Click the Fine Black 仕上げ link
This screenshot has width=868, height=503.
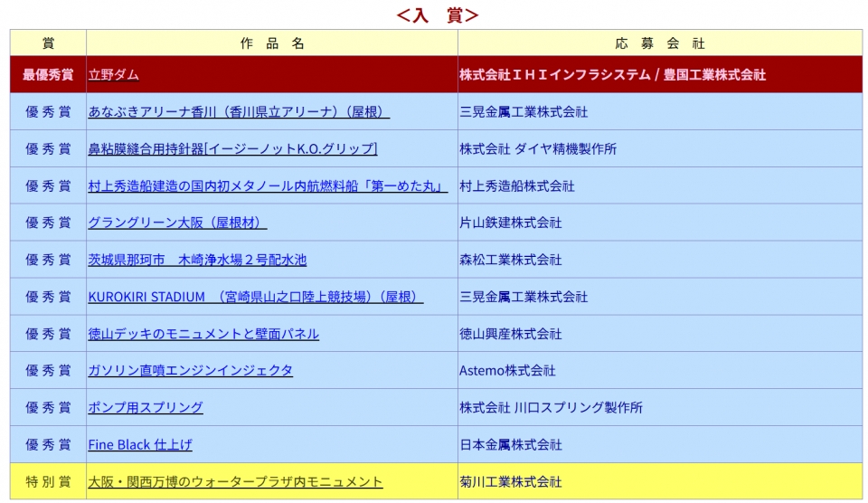[140, 445]
